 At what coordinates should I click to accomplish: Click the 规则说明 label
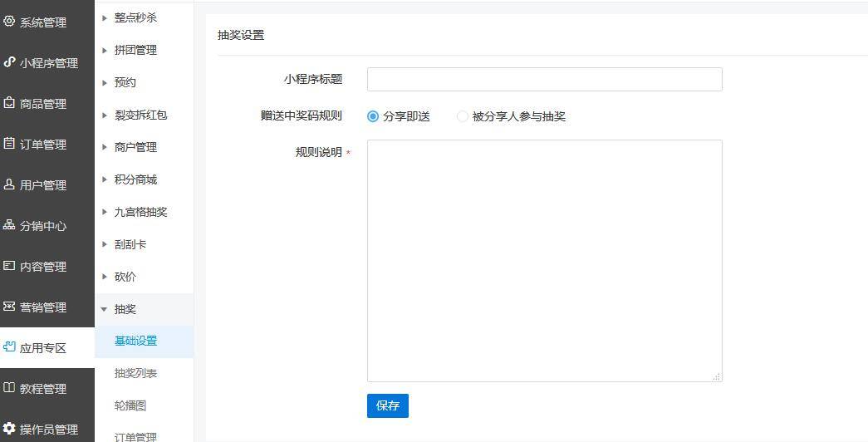click(x=319, y=152)
